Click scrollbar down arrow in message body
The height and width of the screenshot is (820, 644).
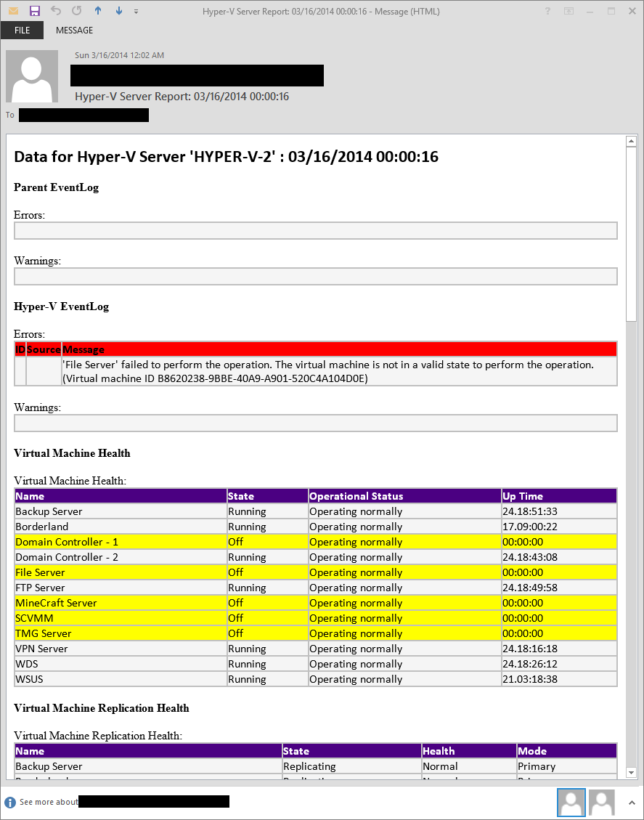pos(631,772)
